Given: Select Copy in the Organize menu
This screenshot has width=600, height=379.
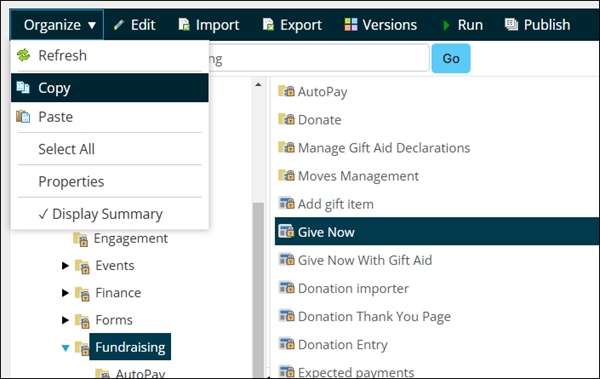Looking at the screenshot, I should click(x=110, y=88).
